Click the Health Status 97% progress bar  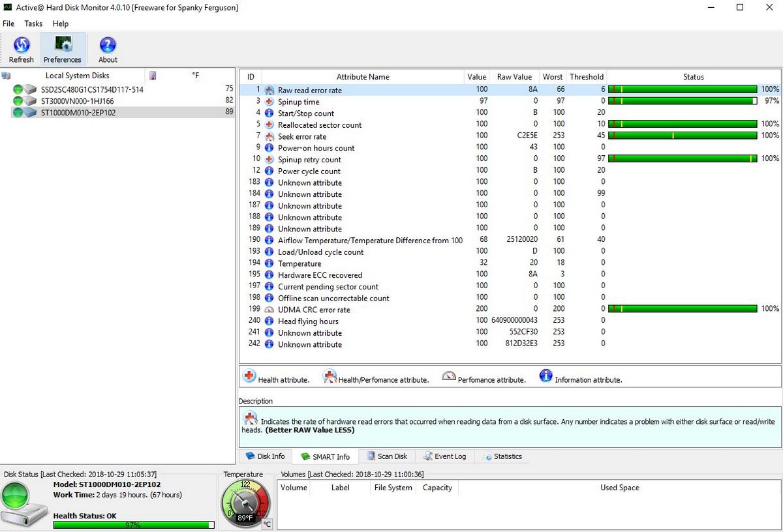click(134, 524)
